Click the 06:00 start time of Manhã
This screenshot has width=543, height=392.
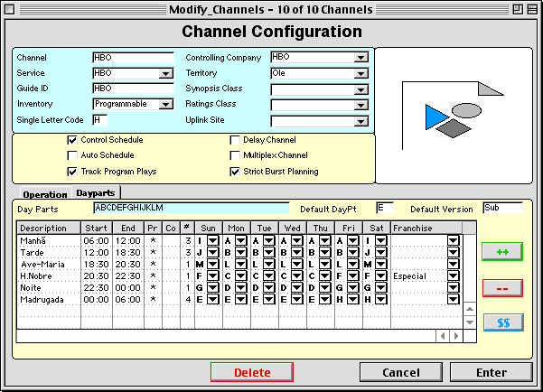tap(97, 240)
